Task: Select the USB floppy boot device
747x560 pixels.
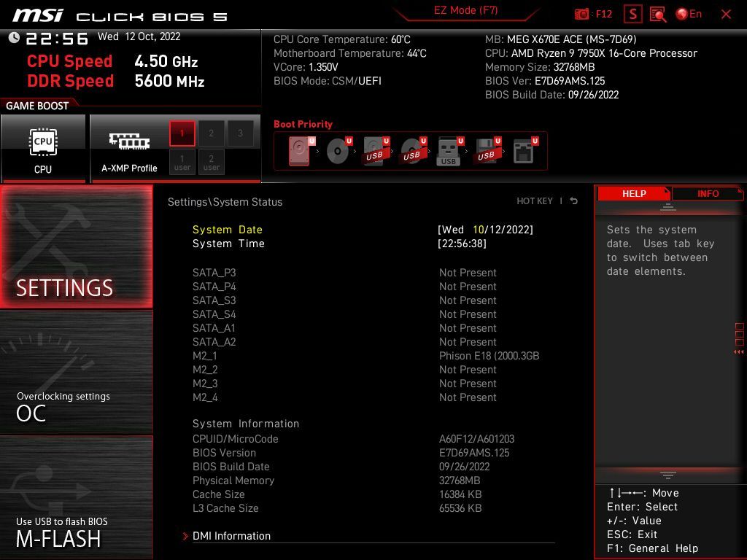Action: (487, 151)
